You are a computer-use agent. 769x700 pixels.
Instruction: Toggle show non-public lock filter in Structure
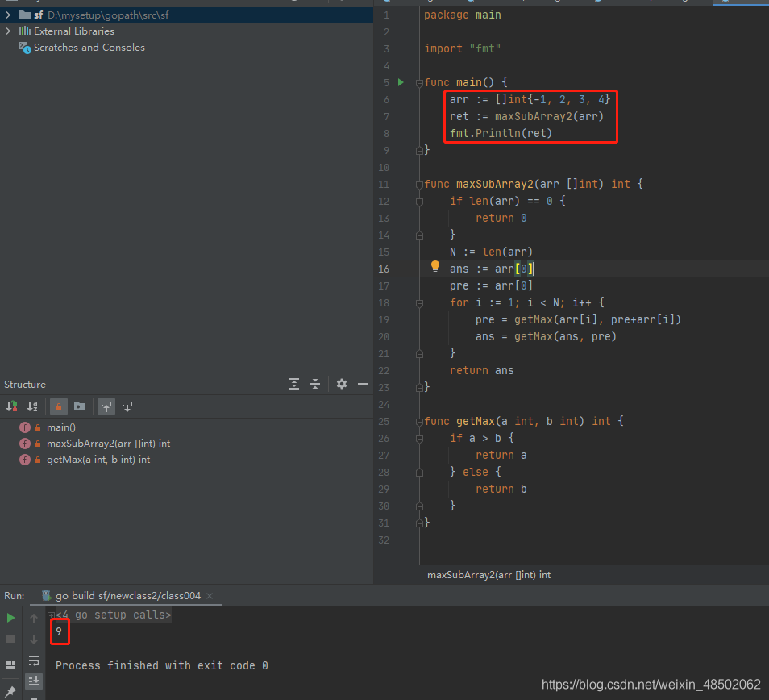pyautogui.click(x=58, y=406)
